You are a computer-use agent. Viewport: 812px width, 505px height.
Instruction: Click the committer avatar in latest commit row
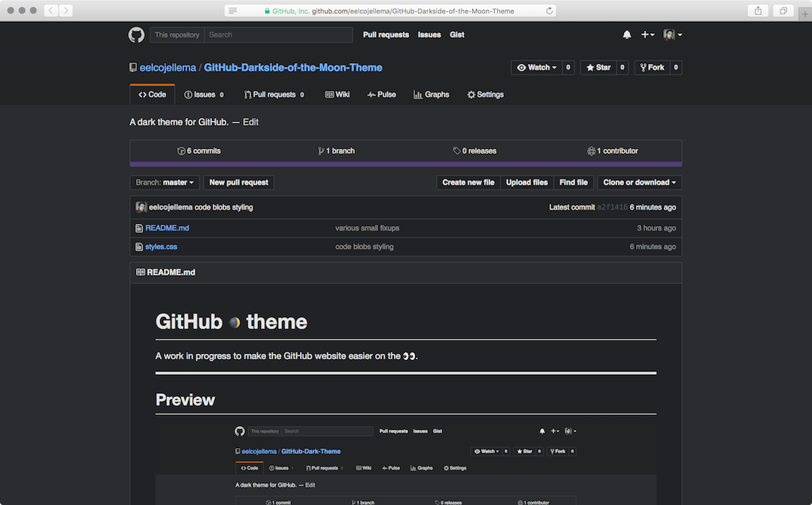(x=141, y=207)
